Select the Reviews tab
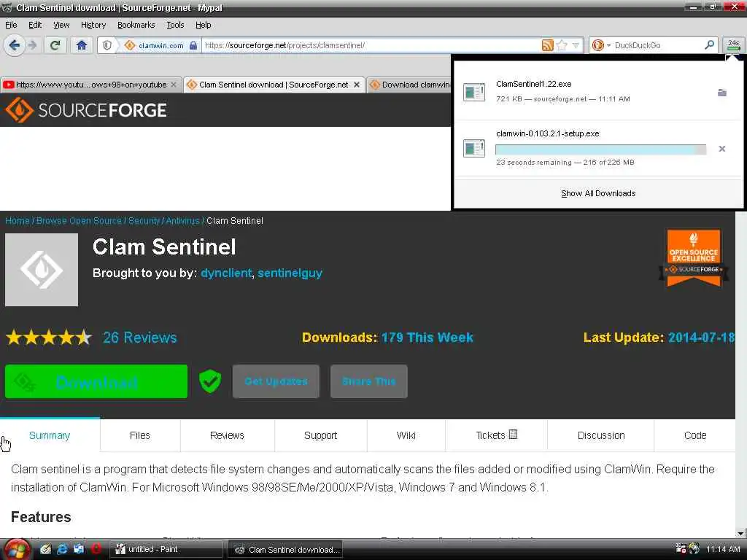The image size is (747, 560). (228, 435)
